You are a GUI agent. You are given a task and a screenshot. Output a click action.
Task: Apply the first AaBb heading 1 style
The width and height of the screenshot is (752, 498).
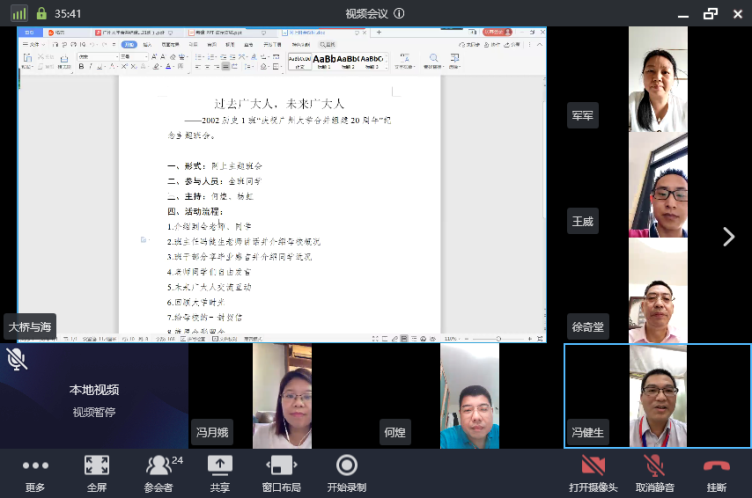(x=324, y=61)
